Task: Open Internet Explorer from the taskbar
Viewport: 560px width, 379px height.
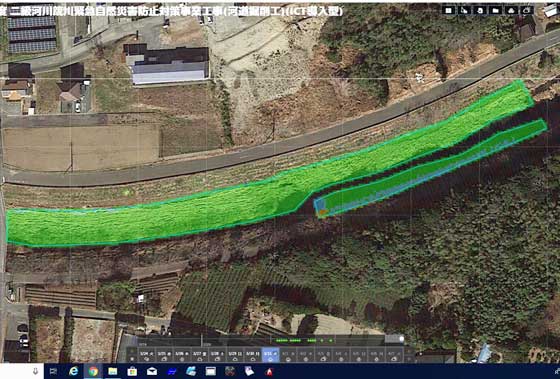Action: tap(74, 371)
